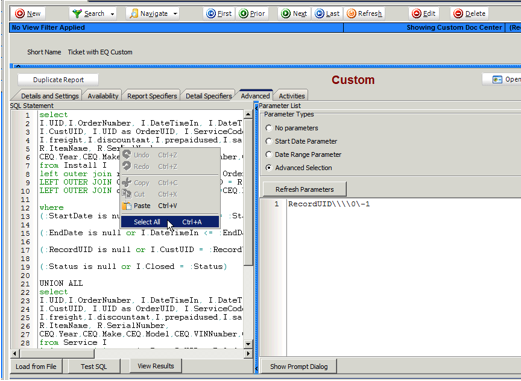Click the View Results button
Image resolution: width=521 pixels, height=381 pixels.
tap(156, 366)
